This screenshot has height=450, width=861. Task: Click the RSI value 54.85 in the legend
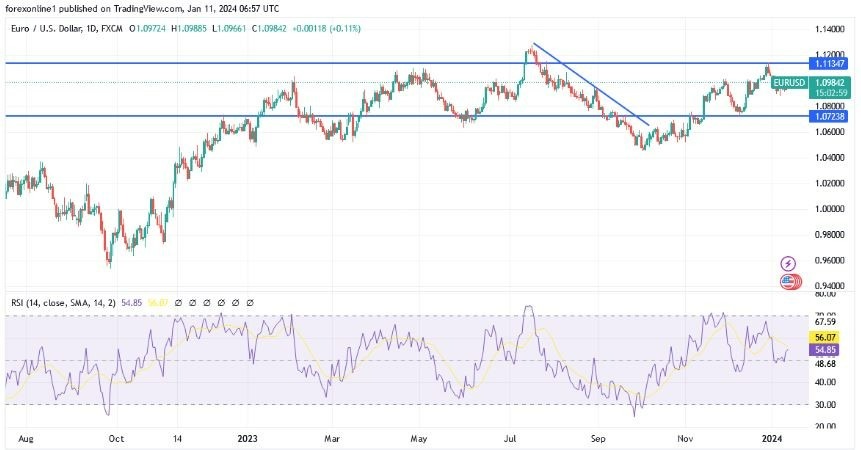[x=131, y=302]
